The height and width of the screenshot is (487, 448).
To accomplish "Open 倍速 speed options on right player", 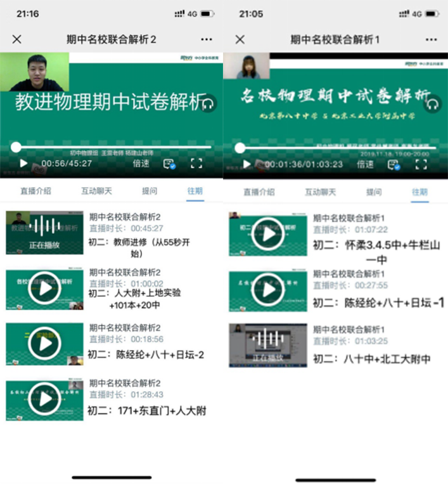I will click(x=365, y=164).
